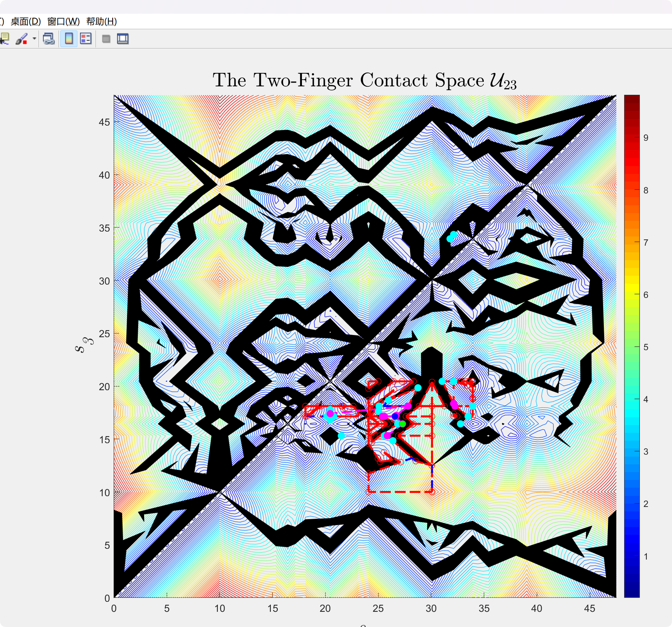Click the y-axis tick label 30
Image resolution: width=672 pixels, height=627 pixels.
104,281
